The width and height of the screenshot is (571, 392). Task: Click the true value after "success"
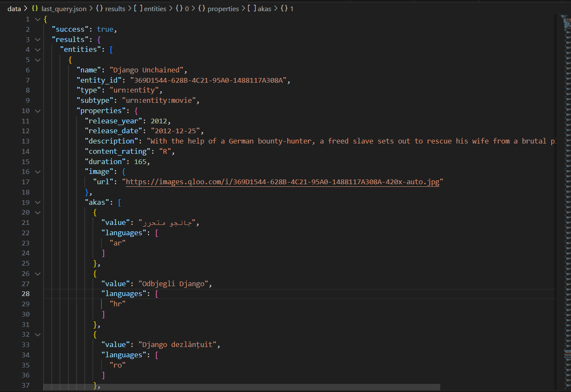105,30
